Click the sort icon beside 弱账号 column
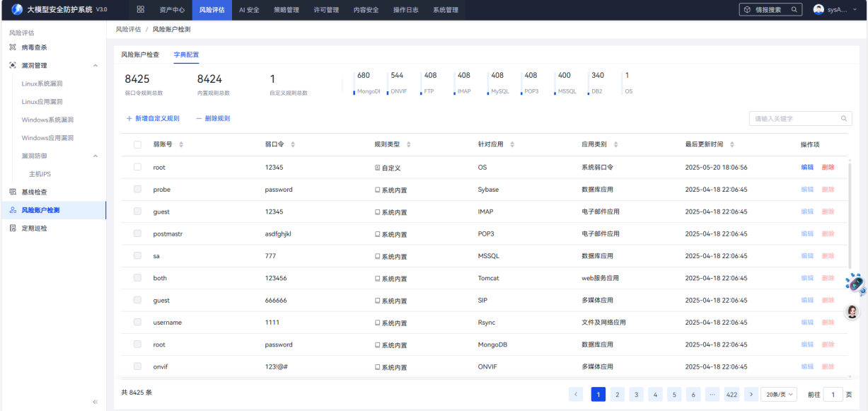868x411 pixels. tap(181, 144)
